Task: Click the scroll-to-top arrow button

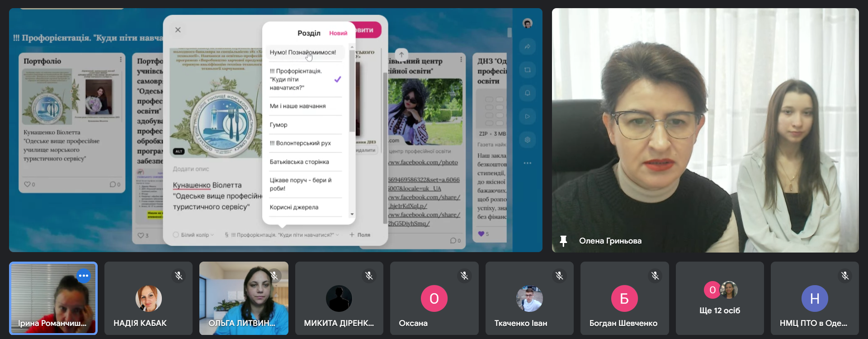Action: (401, 55)
